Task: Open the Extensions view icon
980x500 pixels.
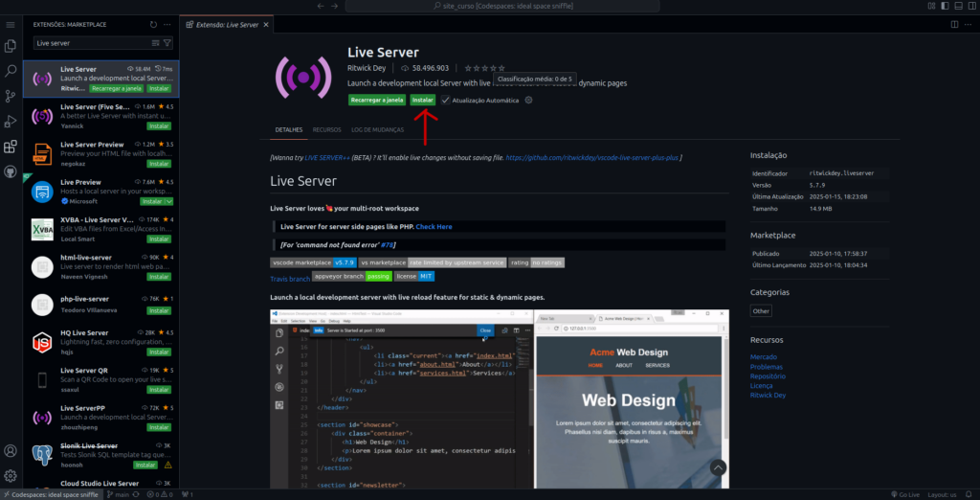Action: (10, 148)
